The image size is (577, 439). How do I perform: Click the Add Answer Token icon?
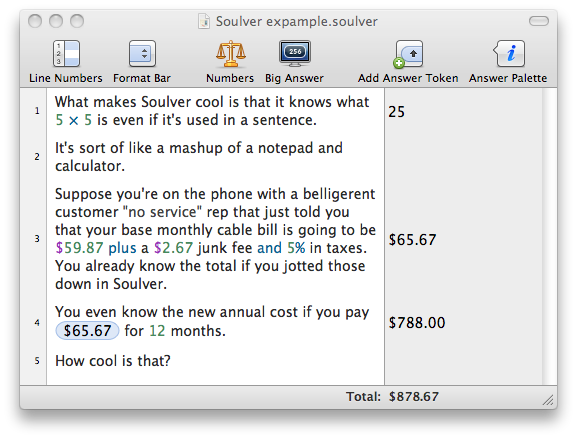click(x=408, y=54)
